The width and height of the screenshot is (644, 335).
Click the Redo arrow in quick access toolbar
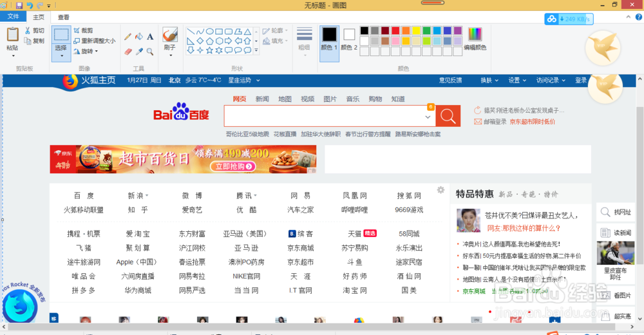[40, 5]
